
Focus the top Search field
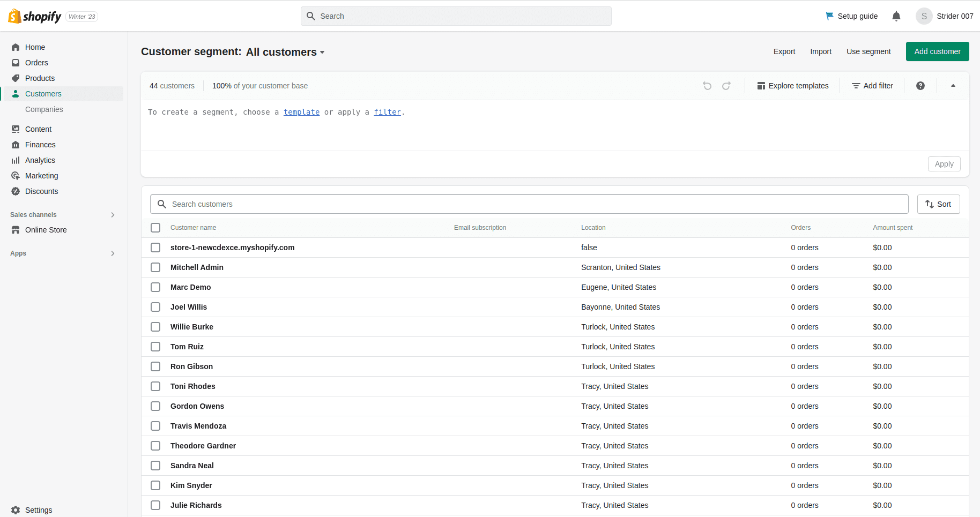point(456,16)
